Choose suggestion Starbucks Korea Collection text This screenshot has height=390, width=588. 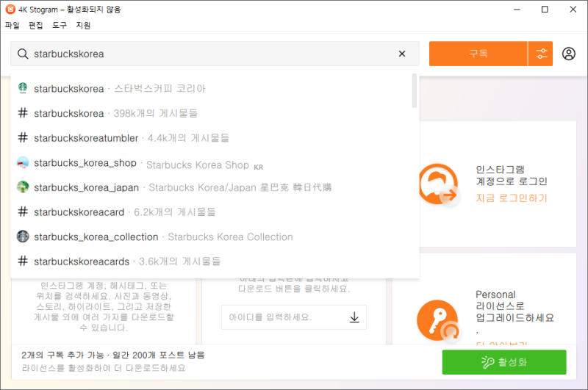(230, 236)
